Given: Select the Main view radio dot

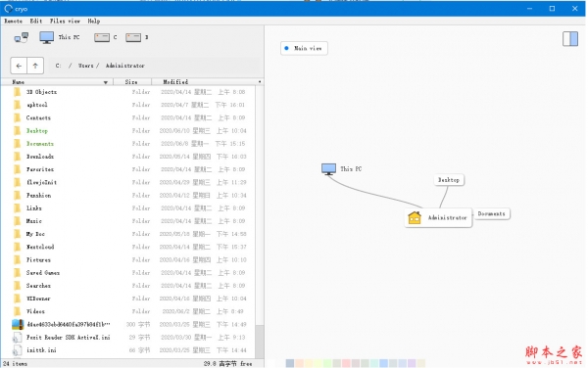Looking at the screenshot, I should click(x=286, y=48).
